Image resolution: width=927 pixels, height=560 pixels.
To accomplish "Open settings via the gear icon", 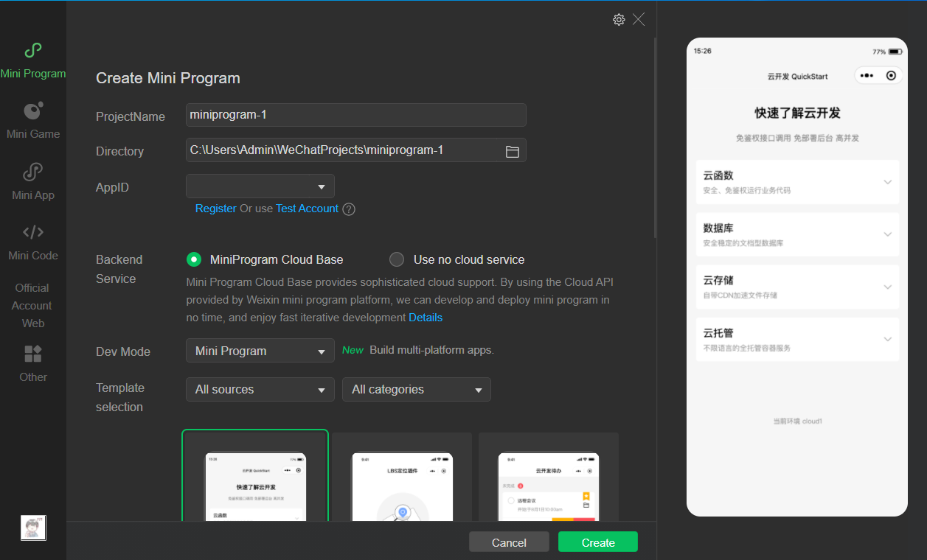I will 619,19.
